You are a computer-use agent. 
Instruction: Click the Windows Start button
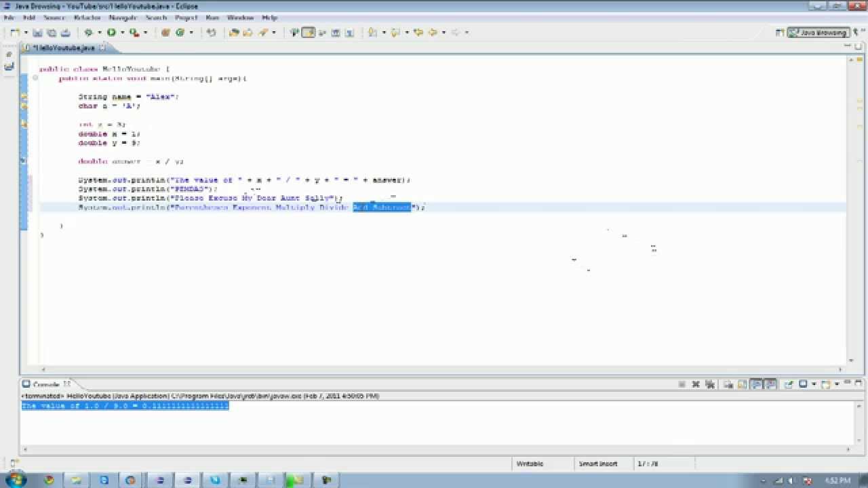tap(15, 480)
